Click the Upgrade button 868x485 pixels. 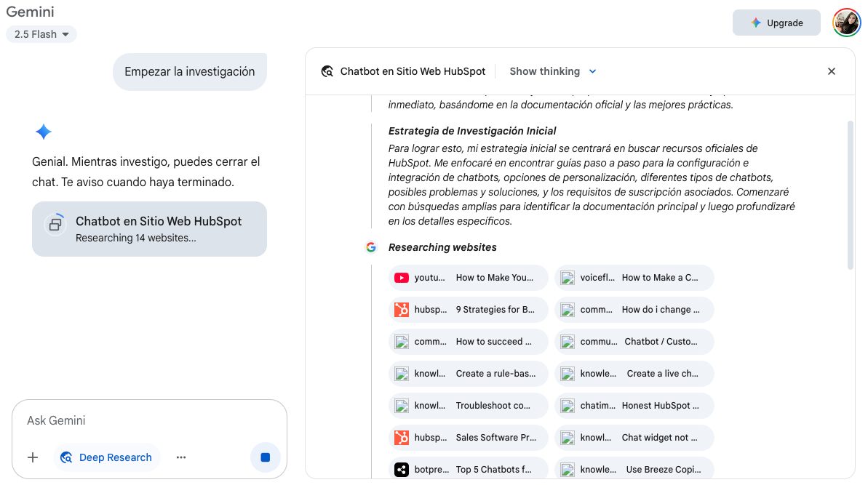[776, 23]
